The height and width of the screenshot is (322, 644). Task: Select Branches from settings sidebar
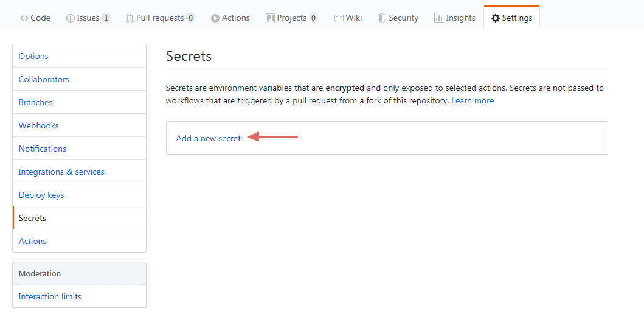click(x=36, y=102)
